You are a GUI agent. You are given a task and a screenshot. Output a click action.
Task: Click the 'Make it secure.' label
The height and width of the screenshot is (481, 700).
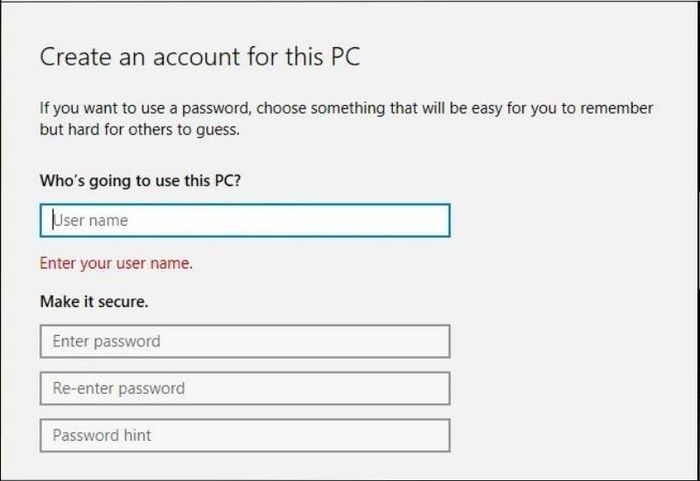pyautogui.click(x=94, y=301)
